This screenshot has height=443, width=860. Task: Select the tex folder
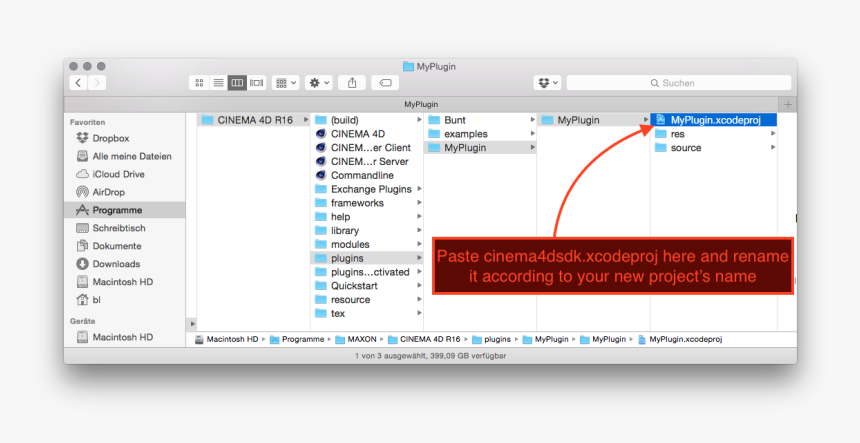click(x=367, y=314)
